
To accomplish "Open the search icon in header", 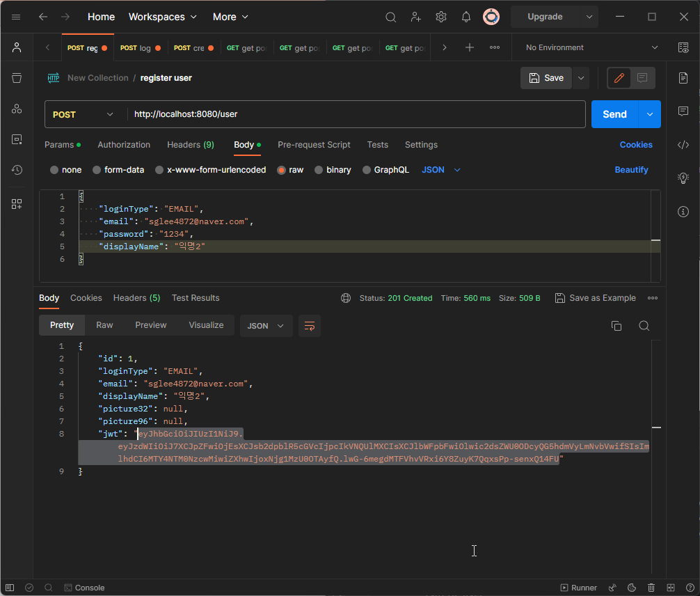I will coord(390,17).
